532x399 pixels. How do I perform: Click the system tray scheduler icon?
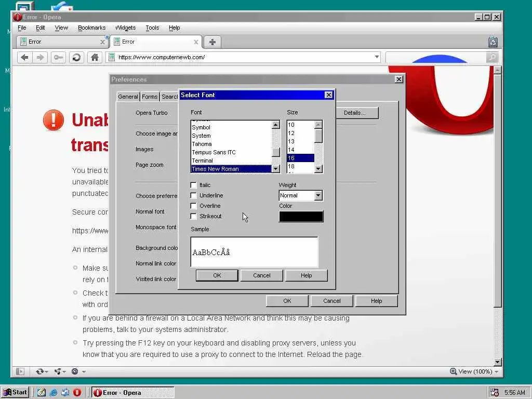tap(495, 392)
